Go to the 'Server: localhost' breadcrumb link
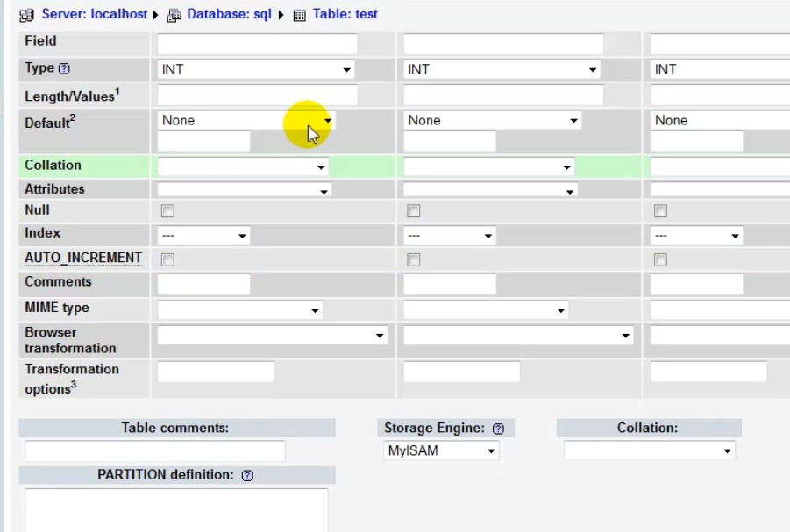 (x=96, y=15)
